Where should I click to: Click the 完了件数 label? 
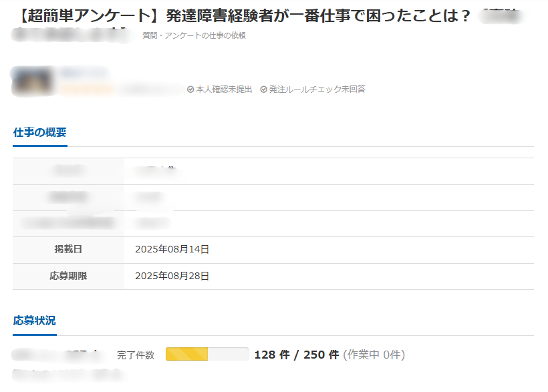136,355
